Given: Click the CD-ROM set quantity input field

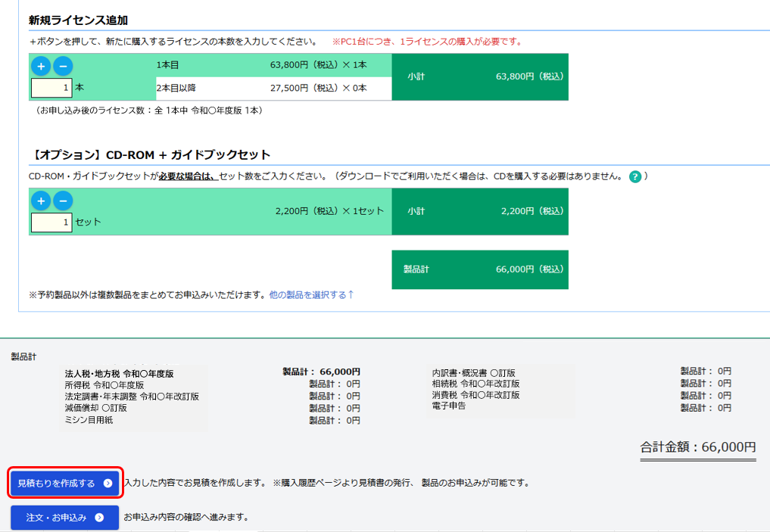Looking at the screenshot, I should (51, 222).
